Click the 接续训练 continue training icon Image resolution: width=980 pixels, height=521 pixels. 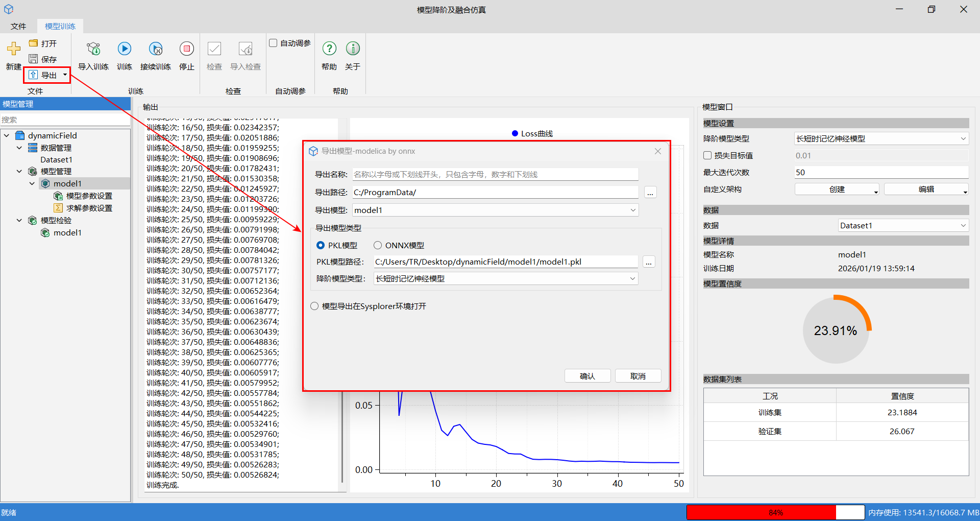(156, 49)
